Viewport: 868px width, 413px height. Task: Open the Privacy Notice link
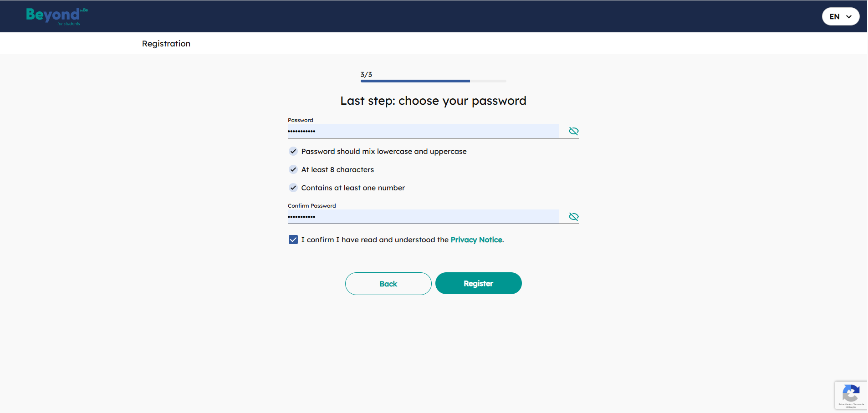tap(476, 240)
